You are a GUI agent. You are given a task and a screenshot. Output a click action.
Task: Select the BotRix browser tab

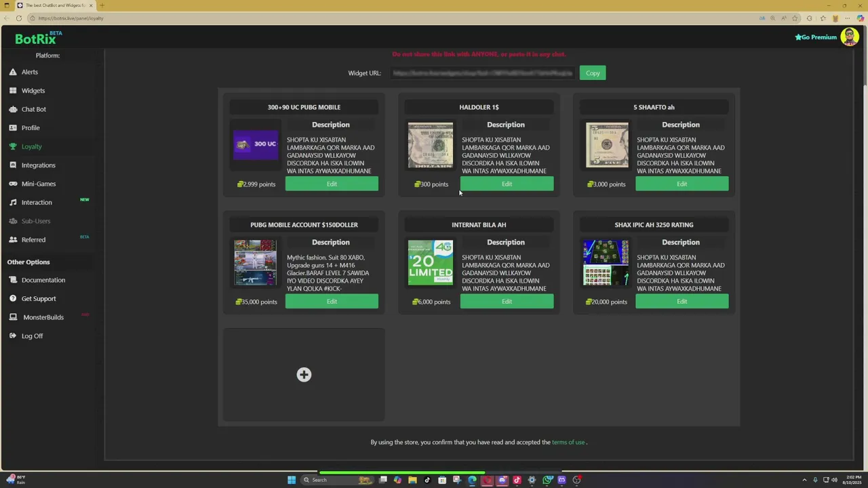[54, 5]
